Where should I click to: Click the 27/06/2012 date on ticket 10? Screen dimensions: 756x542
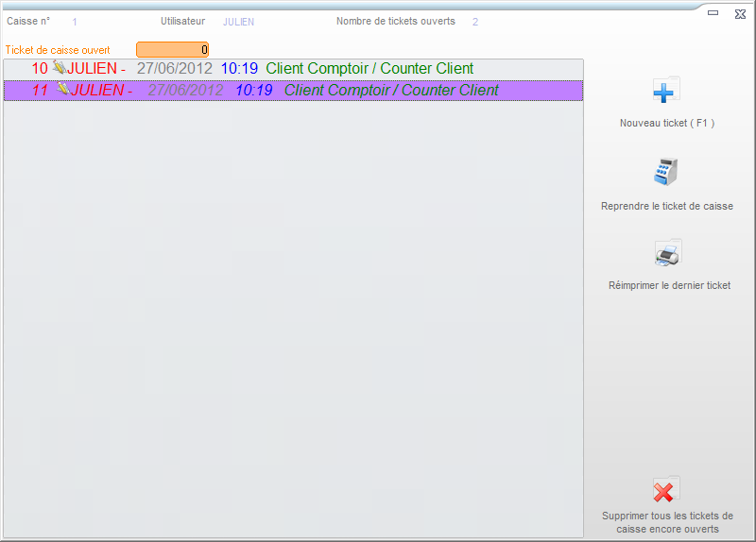(x=175, y=69)
